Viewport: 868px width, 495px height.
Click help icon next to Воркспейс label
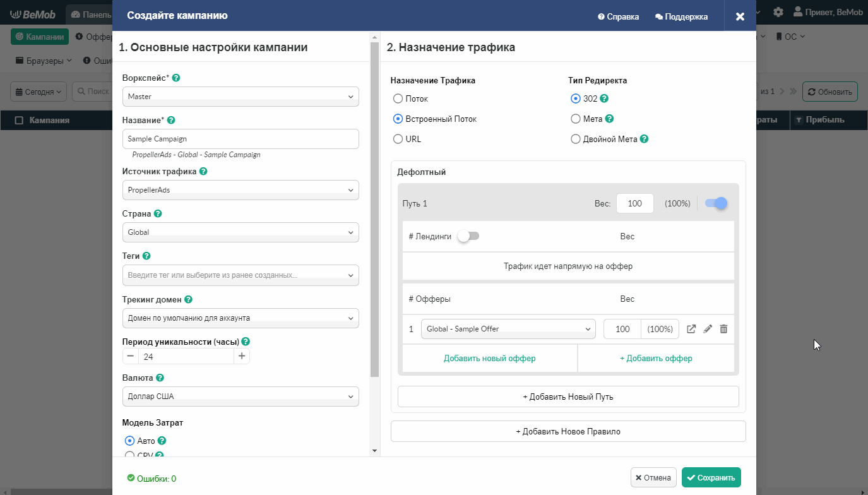tap(176, 78)
